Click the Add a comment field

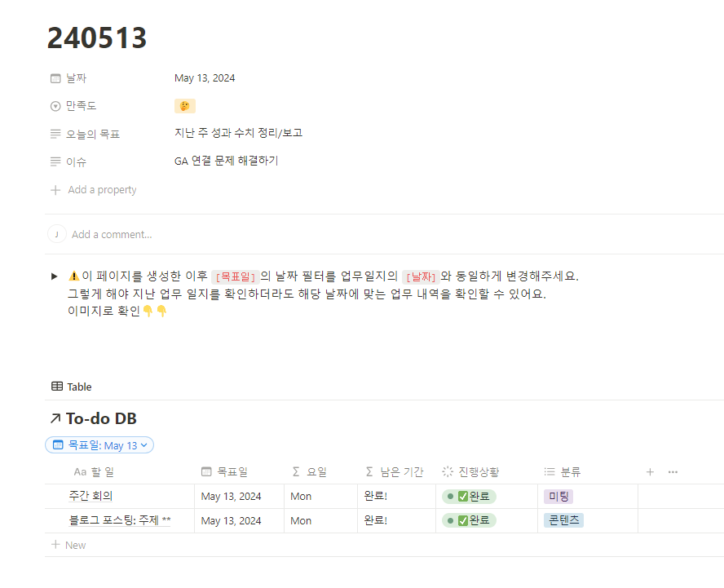(112, 235)
